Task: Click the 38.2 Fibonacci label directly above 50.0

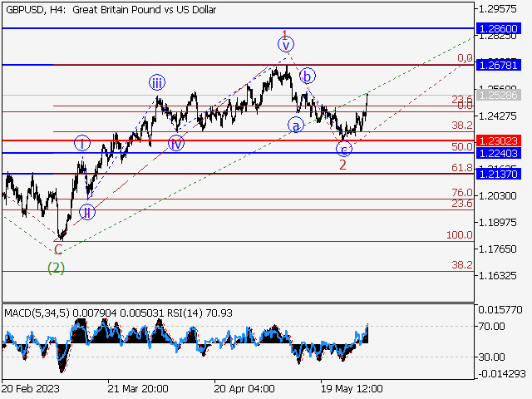Action: (x=462, y=126)
